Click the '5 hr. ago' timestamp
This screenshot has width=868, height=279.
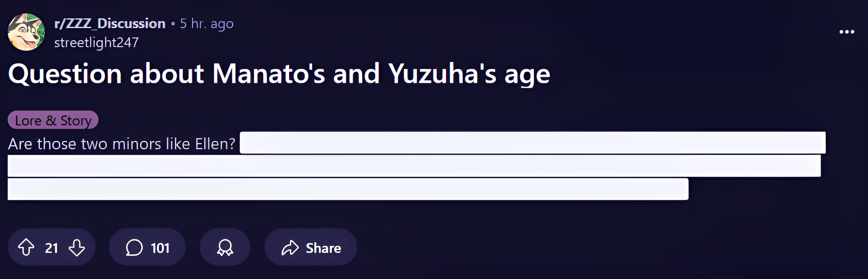[x=207, y=24]
